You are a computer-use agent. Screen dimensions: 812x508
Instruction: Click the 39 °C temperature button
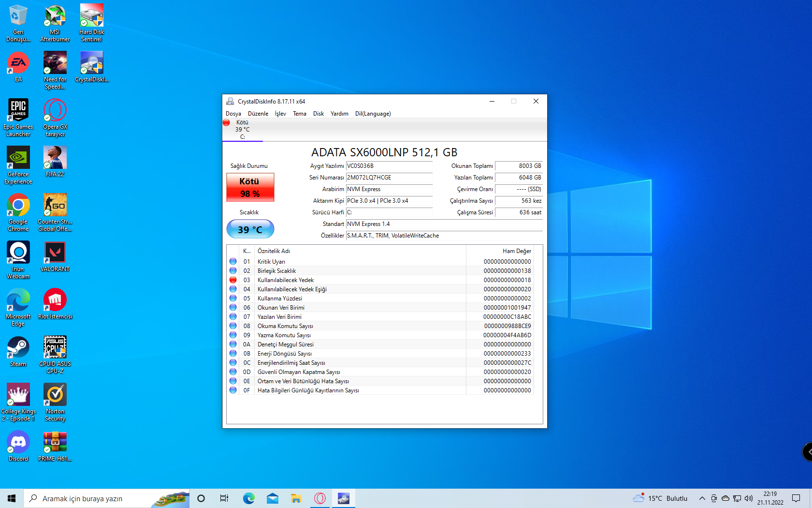coord(250,229)
